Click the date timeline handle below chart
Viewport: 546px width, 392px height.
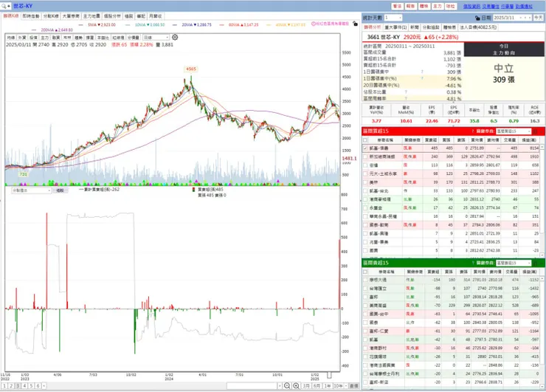click(329, 375)
